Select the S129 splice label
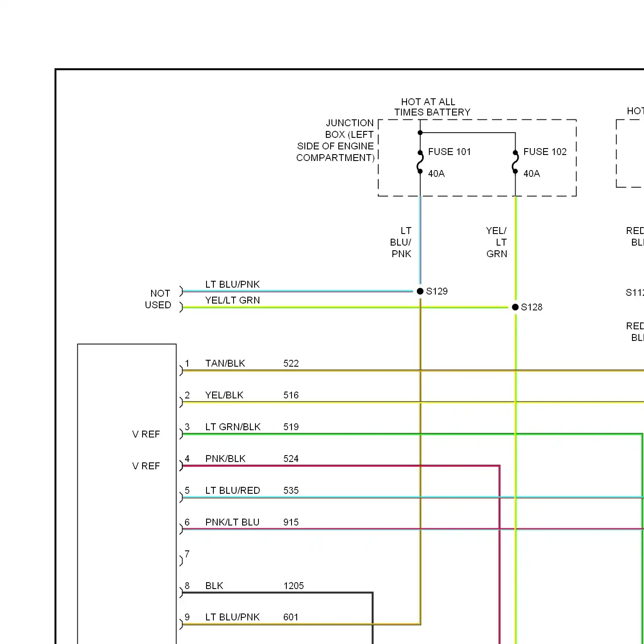This screenshot has width=644, height=644. 437,292
